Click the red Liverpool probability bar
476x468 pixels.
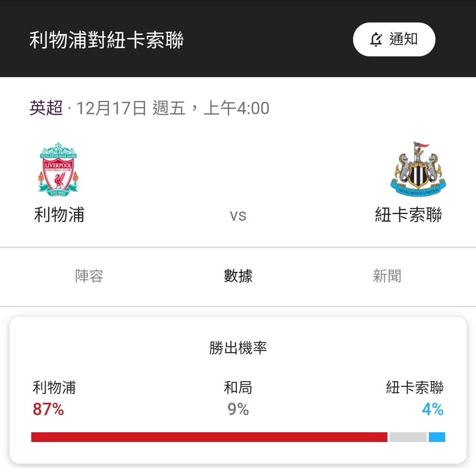[209, 437]
